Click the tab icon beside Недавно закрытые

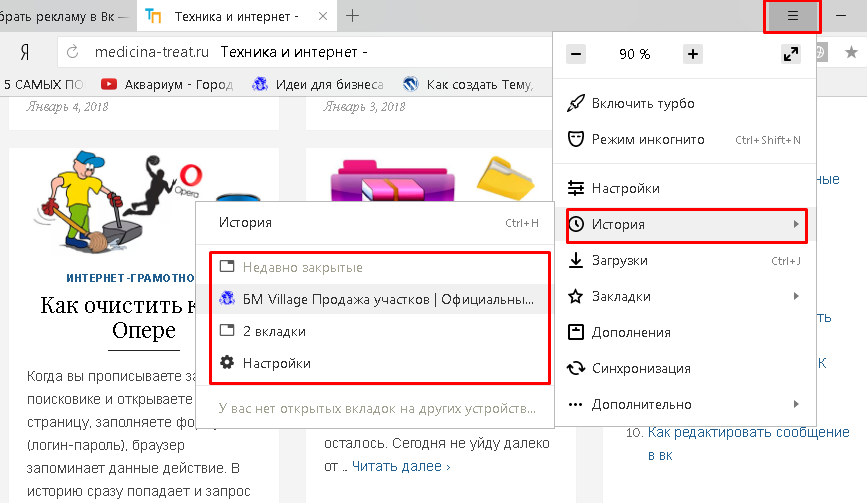tap(227, 266)
